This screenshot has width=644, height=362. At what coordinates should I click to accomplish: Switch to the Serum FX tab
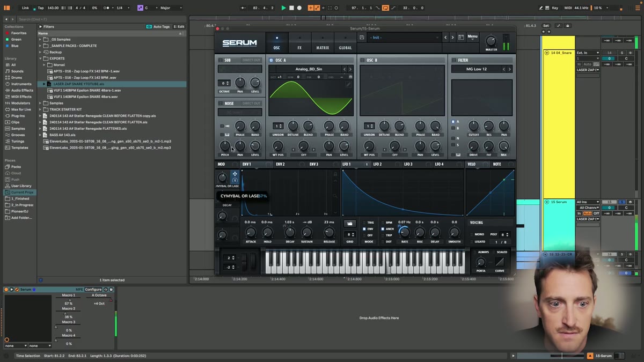point(299,42)
